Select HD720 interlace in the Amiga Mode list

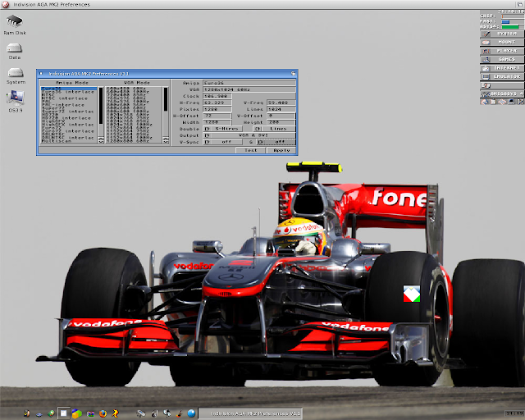69,118
